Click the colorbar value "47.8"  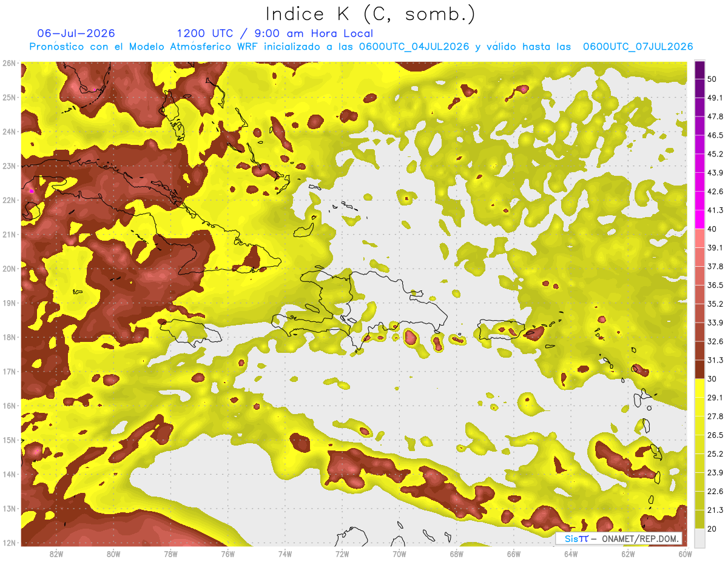715,116
